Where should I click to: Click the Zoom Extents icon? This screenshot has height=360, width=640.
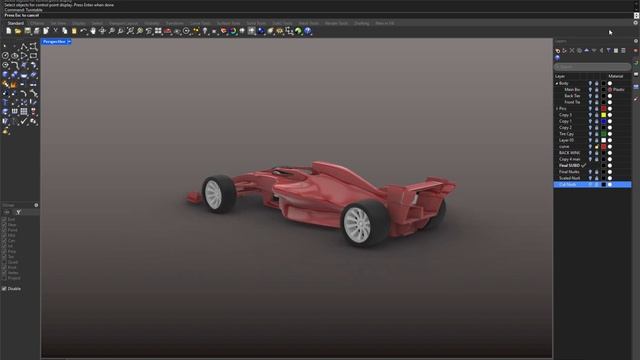click(130, 31)
